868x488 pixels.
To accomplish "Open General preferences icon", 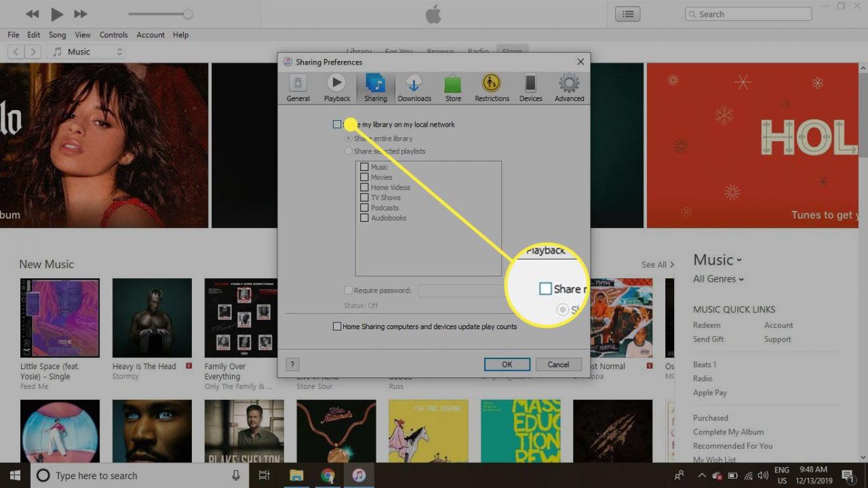I will coord(298,88).
